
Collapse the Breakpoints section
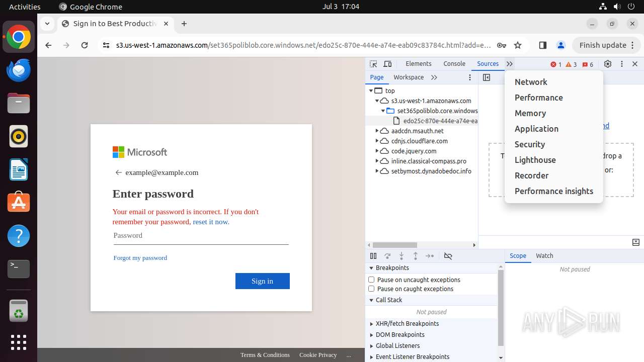point(371,268)
